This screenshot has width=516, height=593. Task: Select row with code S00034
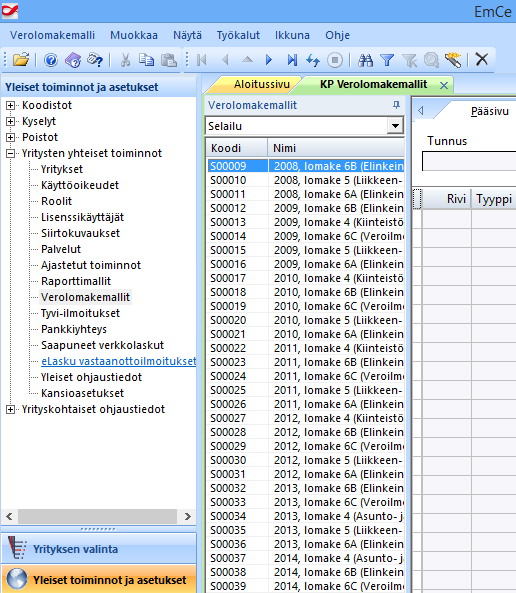coord(306,516)
